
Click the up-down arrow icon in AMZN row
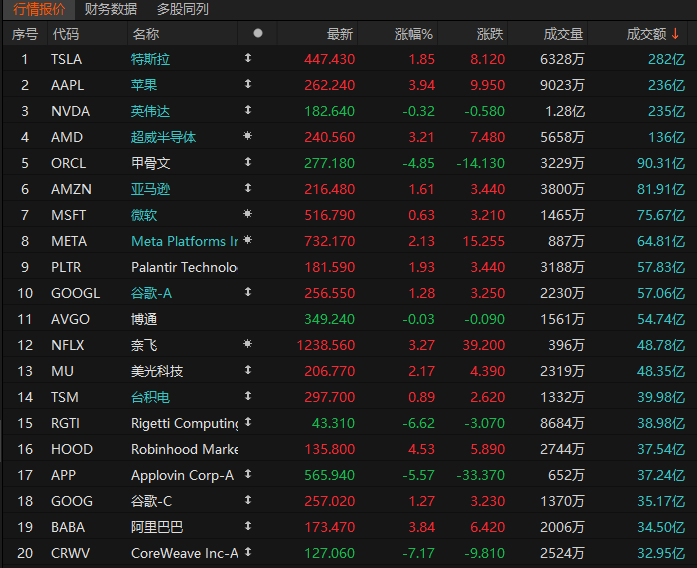point(248,188)
